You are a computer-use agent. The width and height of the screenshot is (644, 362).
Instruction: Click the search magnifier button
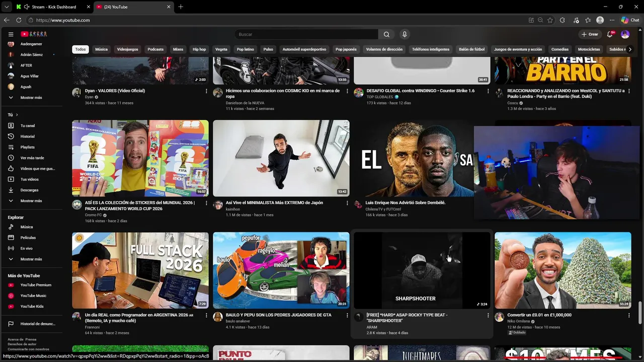tap(386, 34)
